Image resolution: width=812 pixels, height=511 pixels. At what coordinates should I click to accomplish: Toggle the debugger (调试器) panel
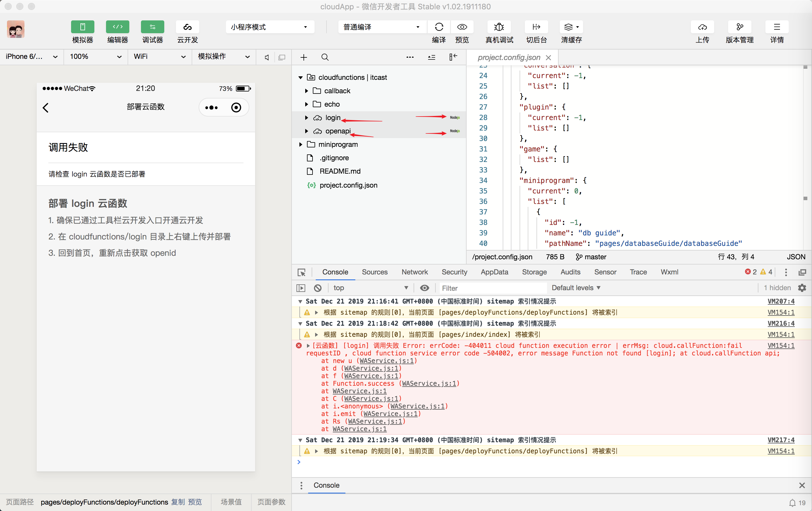pos(152,27)
